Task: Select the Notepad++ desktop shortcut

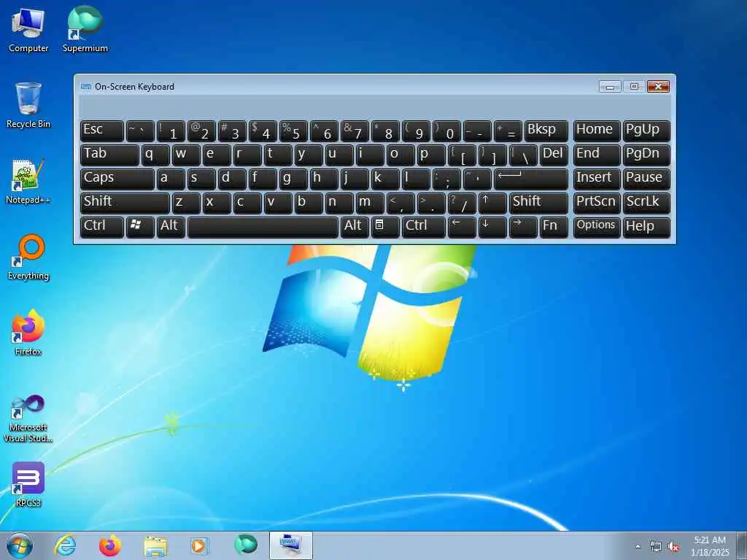Action: 28,182
